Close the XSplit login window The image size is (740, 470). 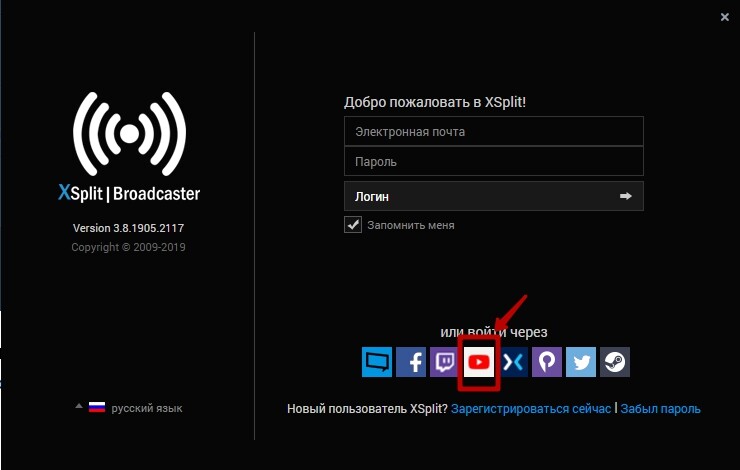pyautogui.click(x=725, y=17)
